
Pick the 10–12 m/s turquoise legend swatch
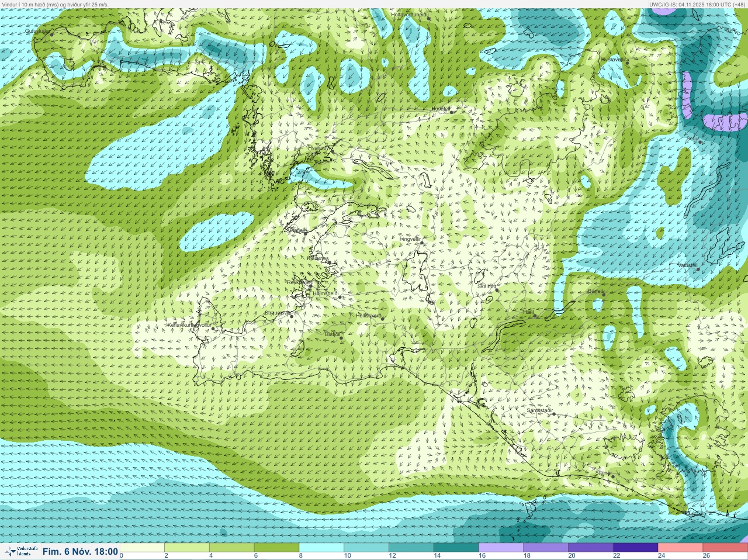point(366,547)
